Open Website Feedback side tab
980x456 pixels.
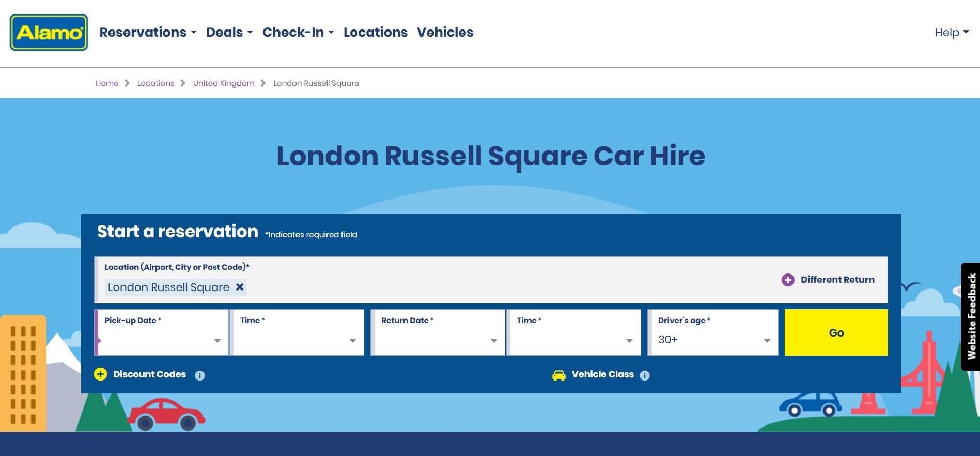pos(971,316)
